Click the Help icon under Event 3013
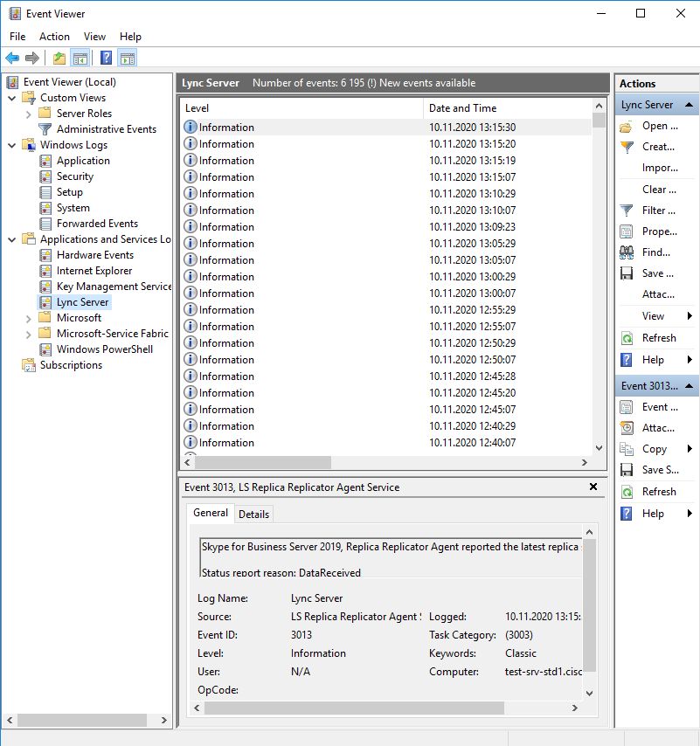The width and height of the screenshot is (700, 746). (627, 514)
